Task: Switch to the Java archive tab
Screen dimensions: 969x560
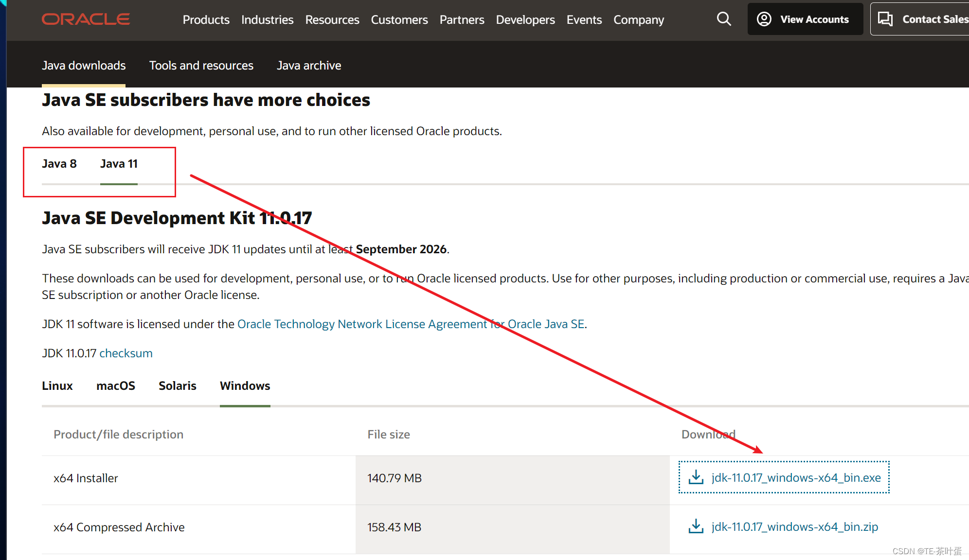Action: (x=309, y=65)
